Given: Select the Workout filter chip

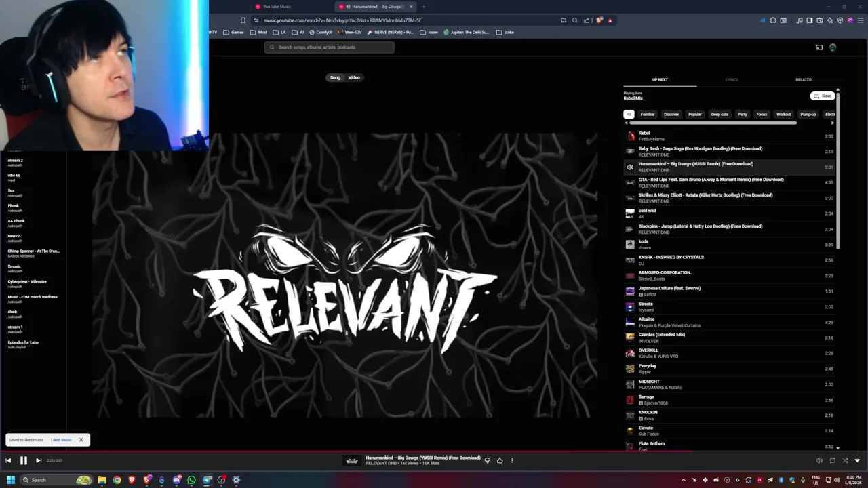Looking at the screenshot, I should (784, 114).
